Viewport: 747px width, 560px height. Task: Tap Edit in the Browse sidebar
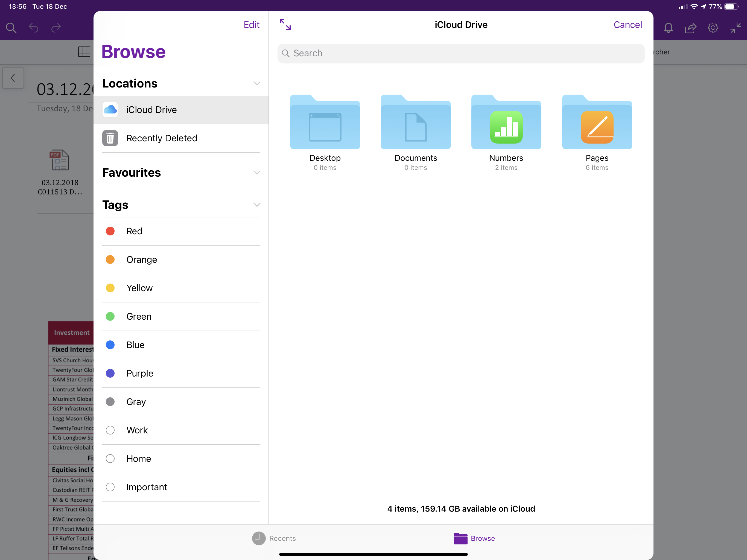pos(252,25)
